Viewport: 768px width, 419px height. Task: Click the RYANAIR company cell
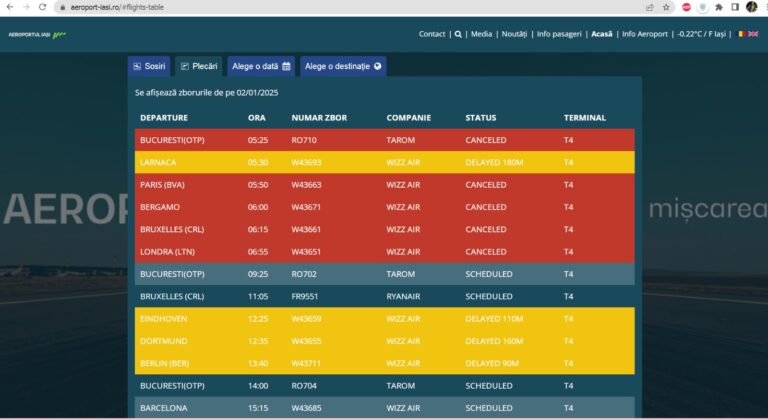403,296
